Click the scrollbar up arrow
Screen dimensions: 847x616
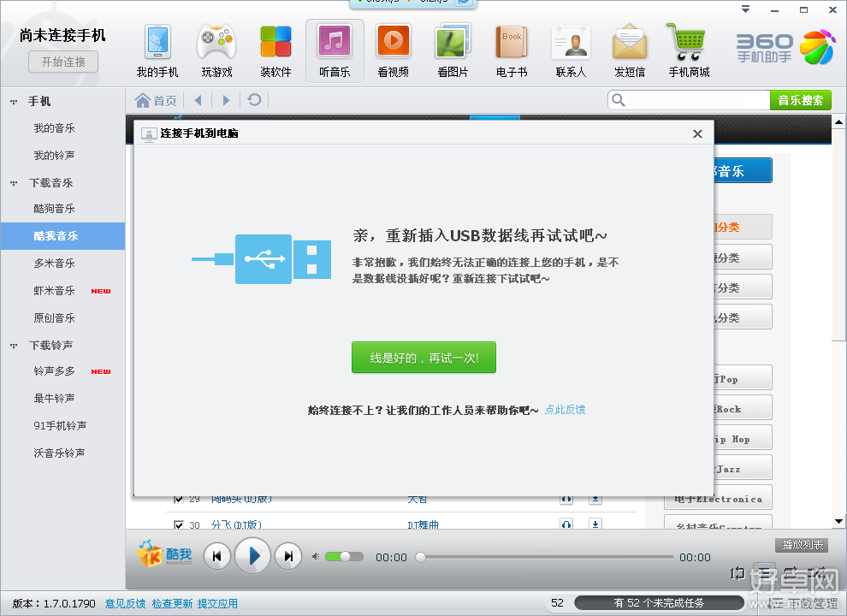pyautogui.click(x=838, y=122)
